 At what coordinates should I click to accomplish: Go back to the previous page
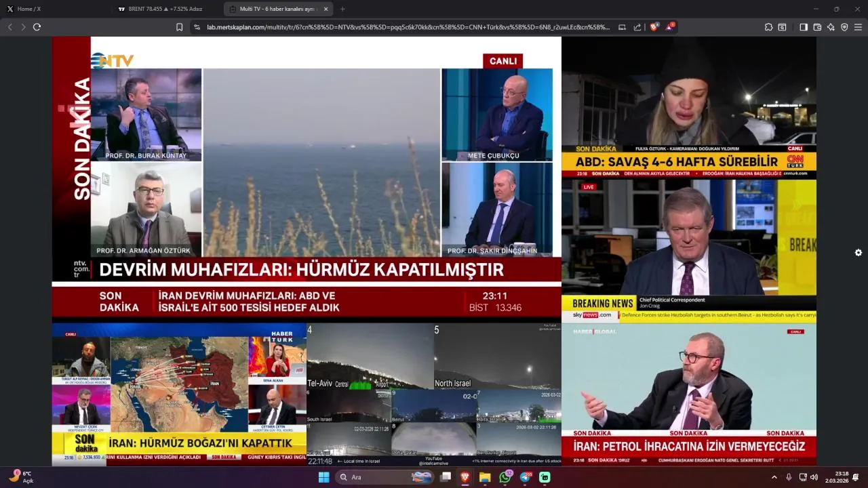9,27
